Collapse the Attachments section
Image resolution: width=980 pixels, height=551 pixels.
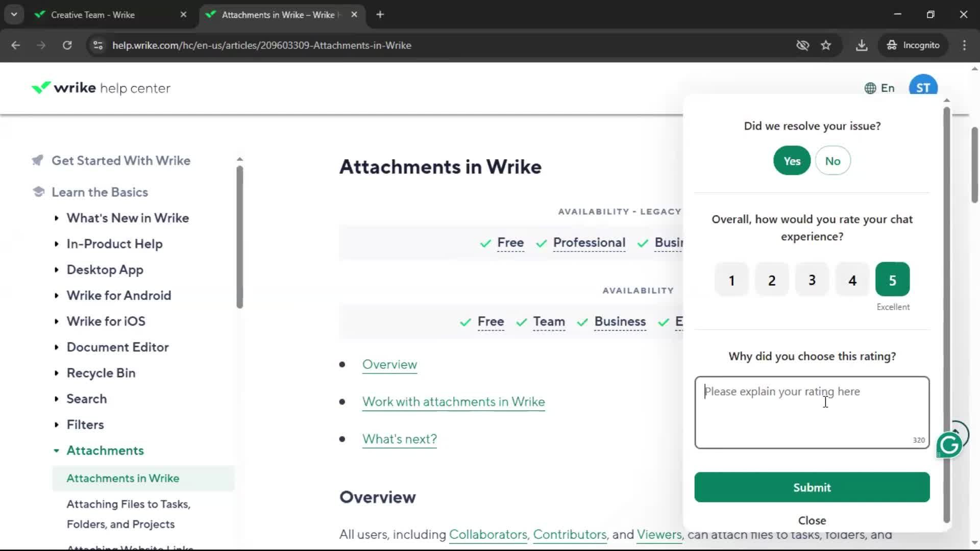pos(56,450)
